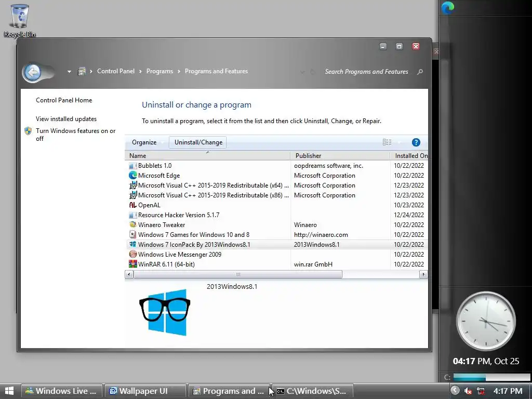Click the Windows logo with glasses image
This screenshot has height=399, width=532.
(x=165, y=312)
